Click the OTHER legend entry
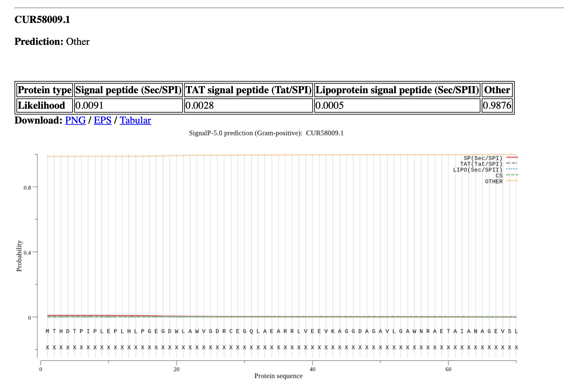564x392 pixels. tap(501, 181)
